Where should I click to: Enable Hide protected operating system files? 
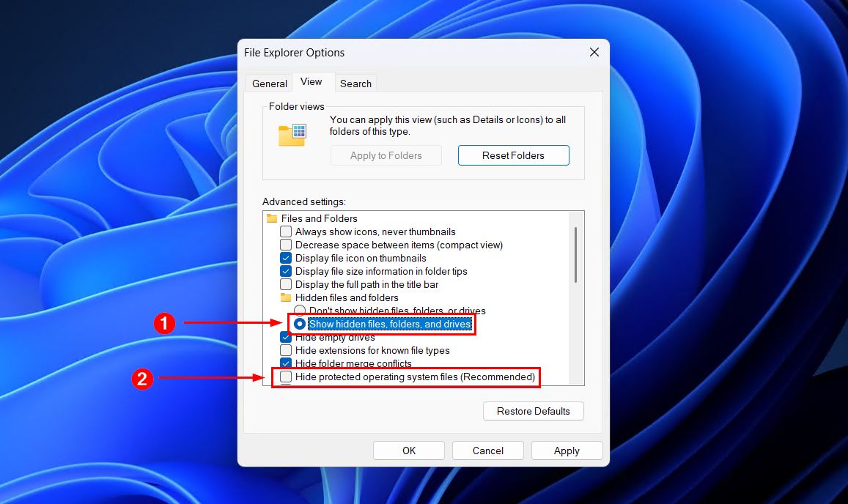[286, 377]
